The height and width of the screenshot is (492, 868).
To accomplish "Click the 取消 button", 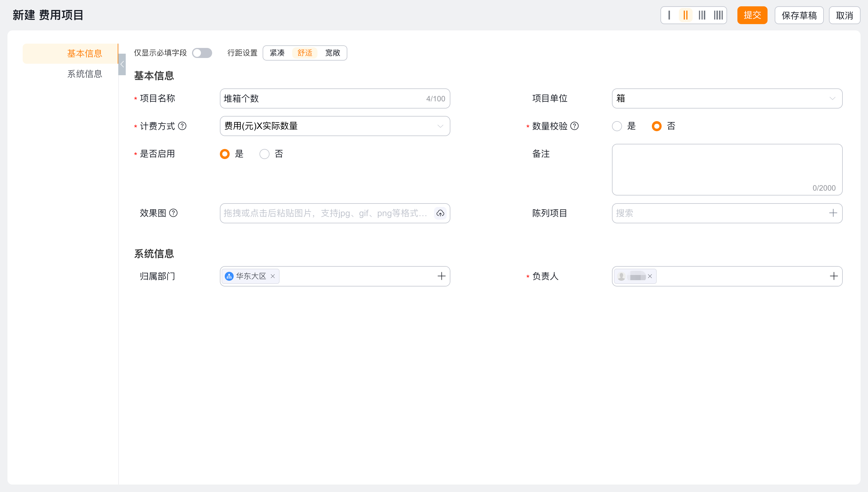I will click(x=844, y=15).
